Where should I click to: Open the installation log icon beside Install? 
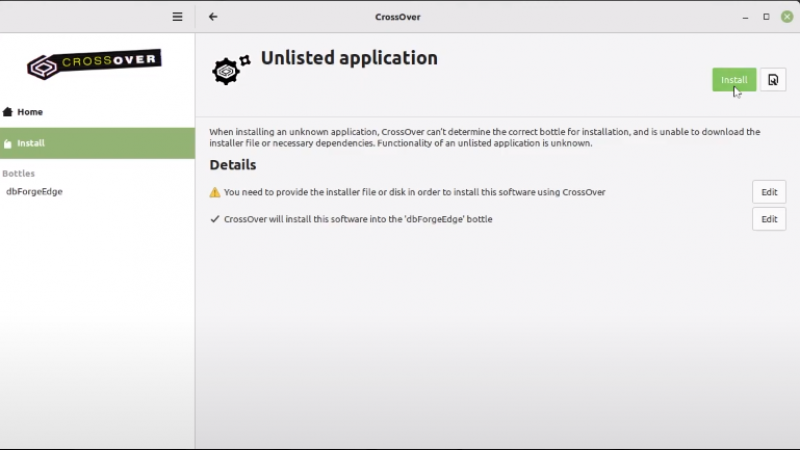[x=773, y=80]
